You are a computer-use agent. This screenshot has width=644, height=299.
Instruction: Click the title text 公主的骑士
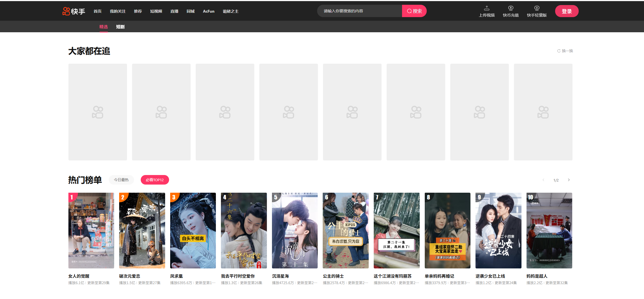(x=333, y=276)
